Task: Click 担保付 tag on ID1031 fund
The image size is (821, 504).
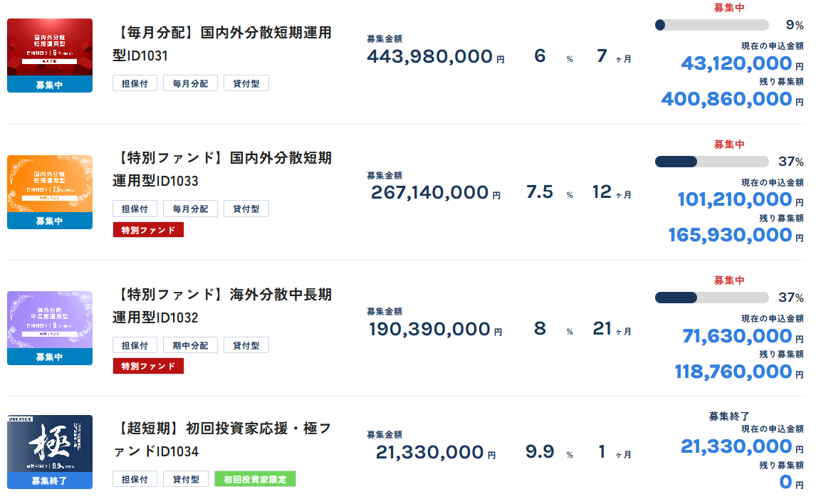Action: pos(135,83)
